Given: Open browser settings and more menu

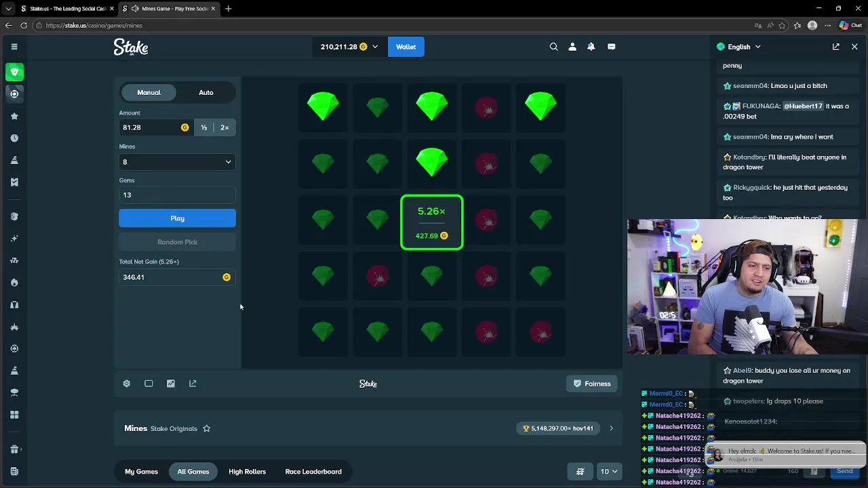Looking at the screenshot, I should (827, 25).
